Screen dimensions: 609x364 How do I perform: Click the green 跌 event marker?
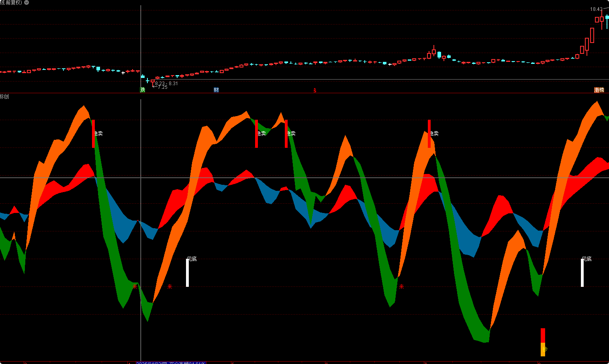click(142, 90)
